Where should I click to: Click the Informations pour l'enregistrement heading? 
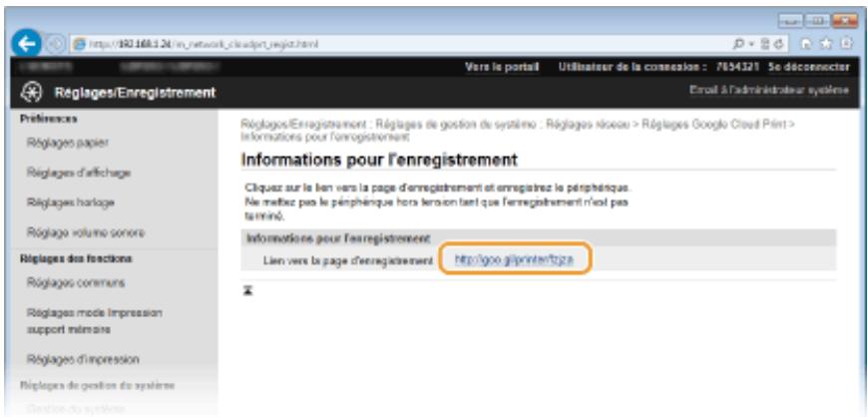tap(379, 160)
